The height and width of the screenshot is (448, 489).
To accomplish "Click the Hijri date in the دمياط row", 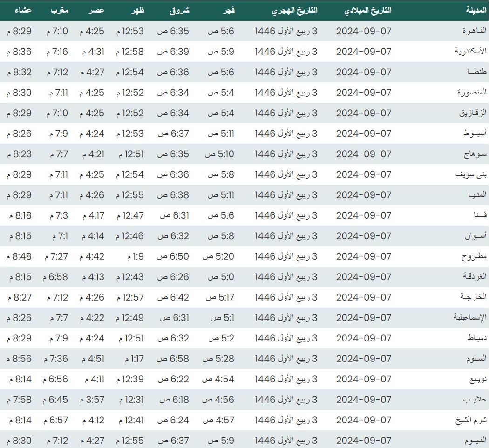I will [x=286, y=338].
